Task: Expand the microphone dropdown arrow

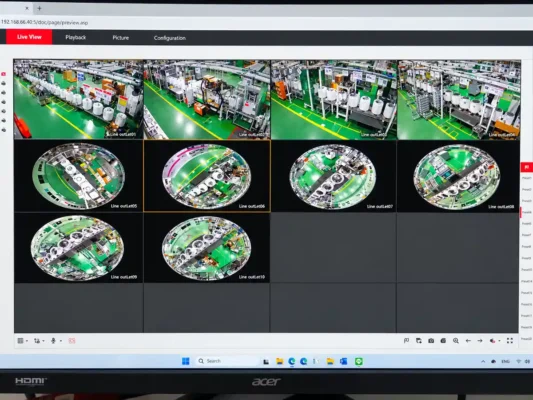Action: (61, 341)
